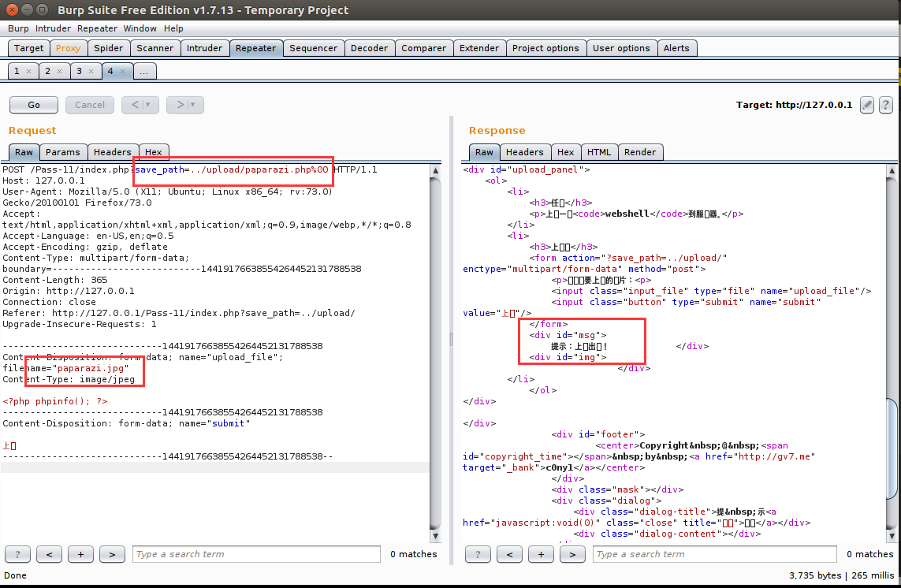Switch to the Spider tab
The width and height of the screenshot is (901, 588).
point(109,48)
